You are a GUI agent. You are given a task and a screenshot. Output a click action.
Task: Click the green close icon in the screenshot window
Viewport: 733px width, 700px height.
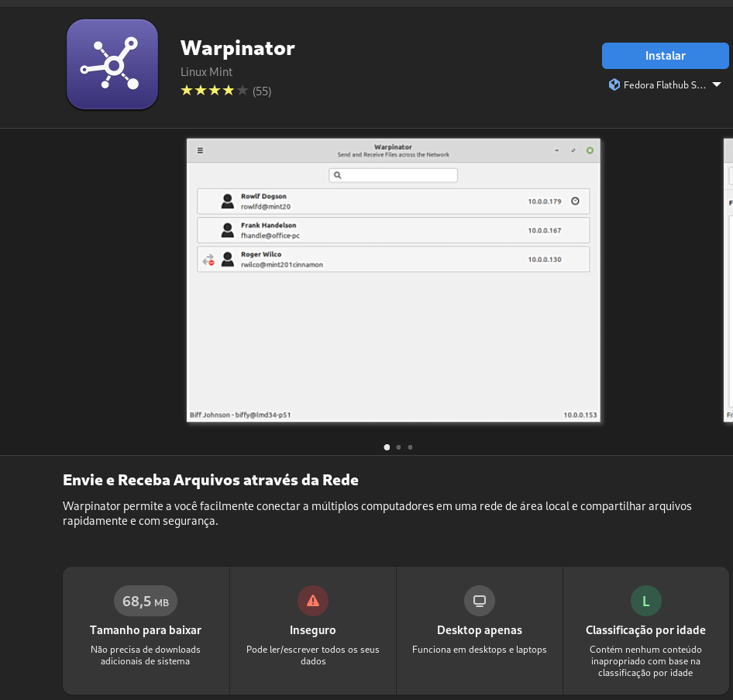point(590,150)
